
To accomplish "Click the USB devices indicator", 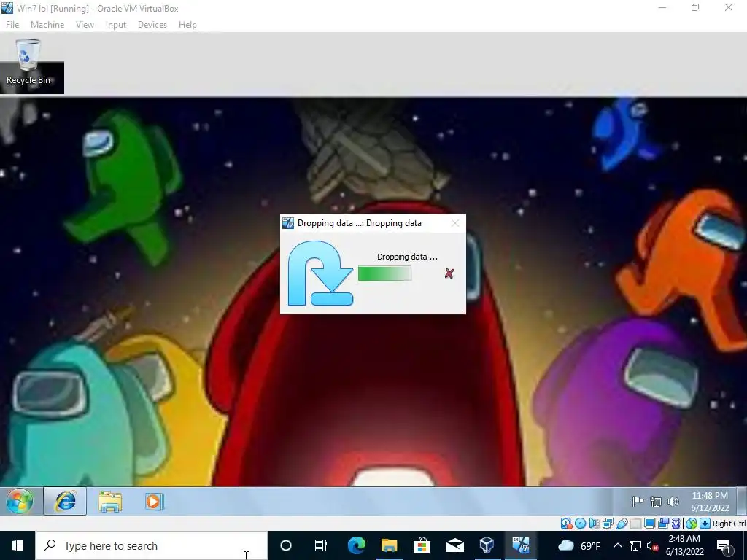I will coord(622,524).
